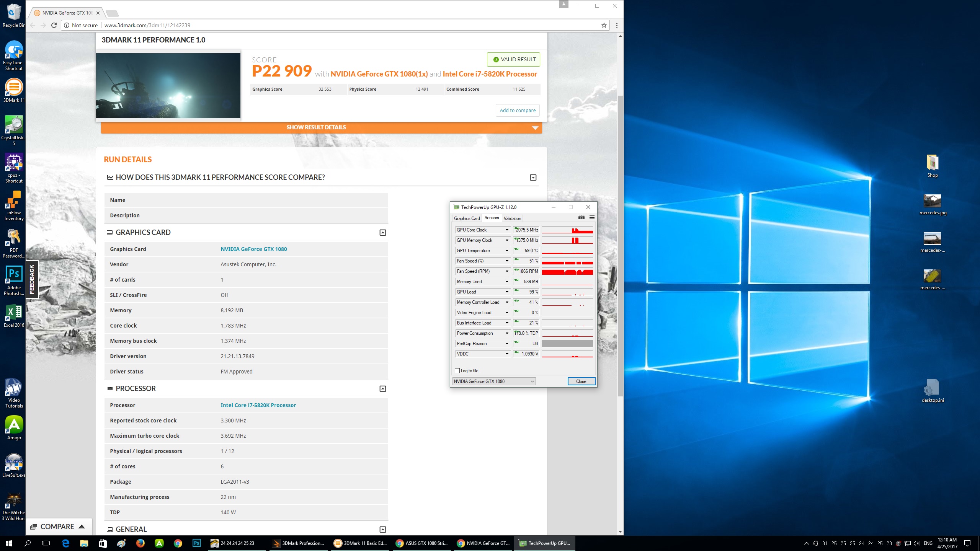The image size is (980, 551).
Task: Switch to the Graphics Card tab
Action: (x=467, y=218)
